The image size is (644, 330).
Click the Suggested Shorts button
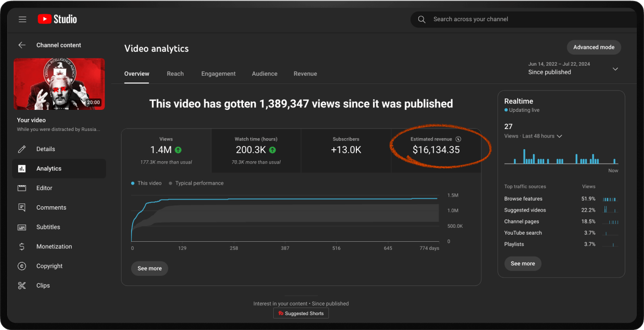pos(301,314)
